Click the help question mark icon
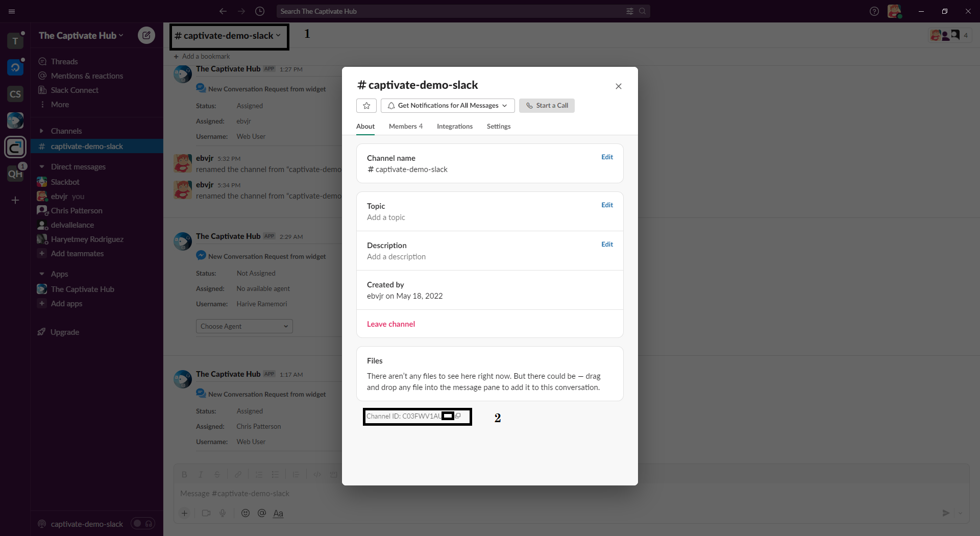 pos(874,11)
